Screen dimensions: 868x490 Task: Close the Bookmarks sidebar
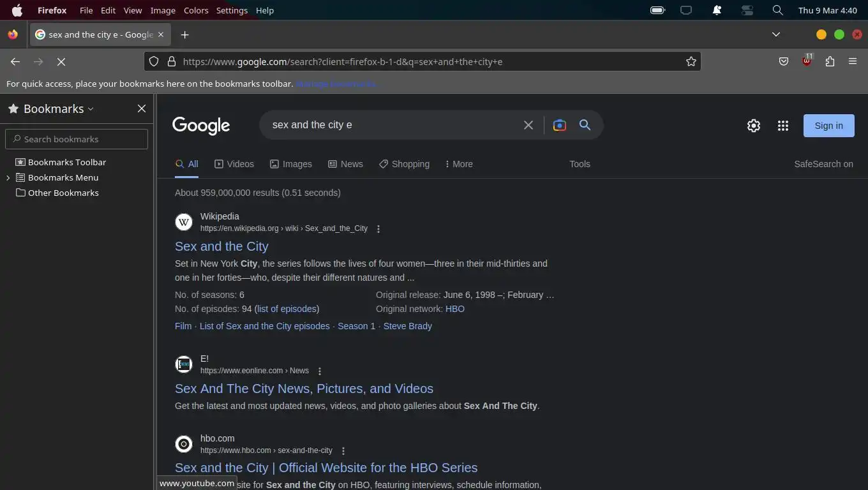click(x=142, y=109)
